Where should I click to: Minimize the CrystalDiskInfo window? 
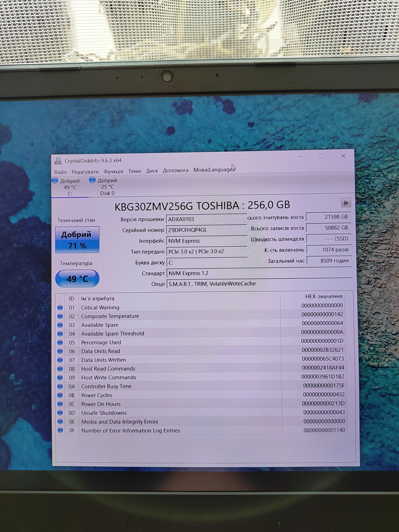[300, 157]
